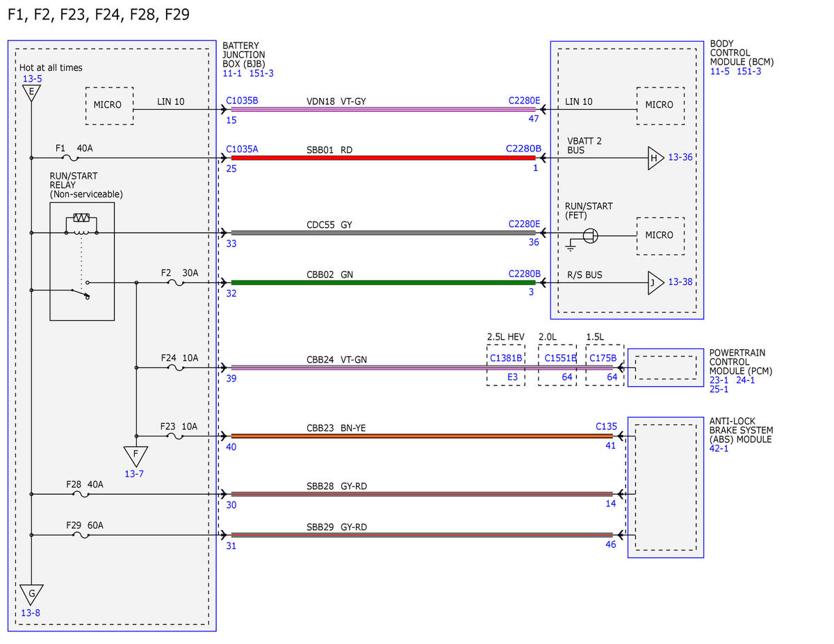The image size is (834, 644).
Task: Click the F28 40A fuse symbol
Action: click(81, 495)
